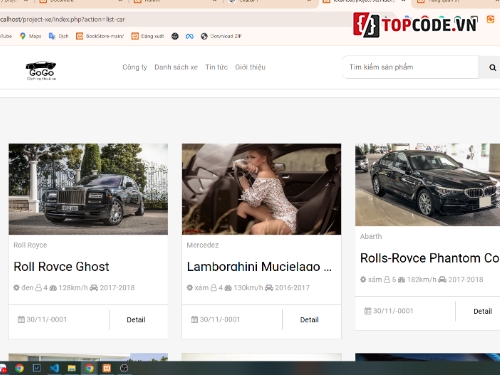Click the Abarth brand label
This screenshot has height=375, width=500.
[371, 236]
